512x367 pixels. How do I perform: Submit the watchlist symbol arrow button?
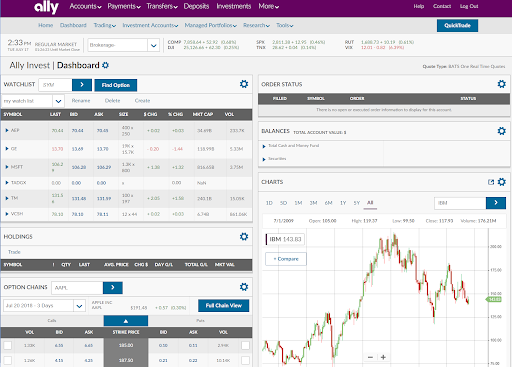click(82, 85)
